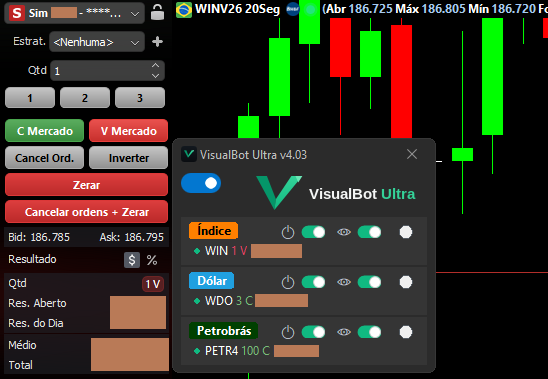Click the PETR4 100 C position text

coord(237,351)
